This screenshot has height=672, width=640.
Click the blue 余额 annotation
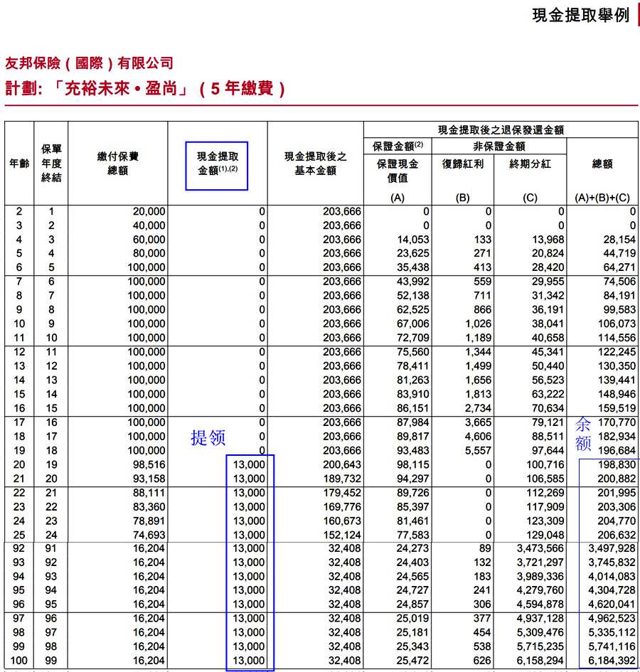pos(582,434)
